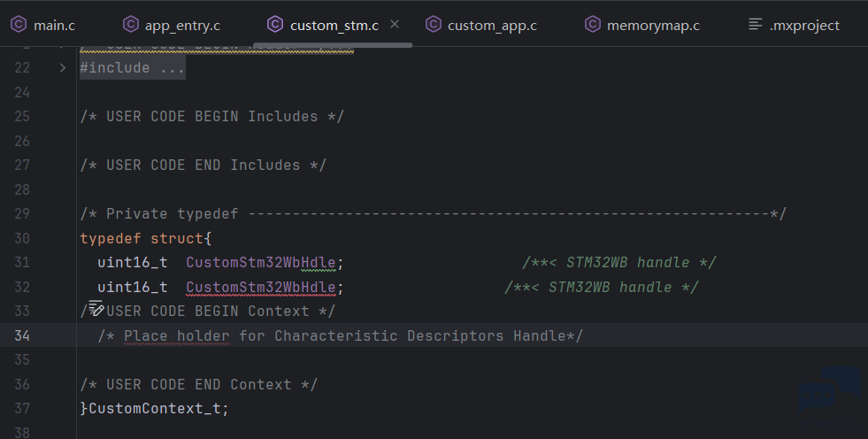Viewport: 868px width, 439px height.
Task: Open the memorymap.c tab
Action: click(x=642, y=25)
